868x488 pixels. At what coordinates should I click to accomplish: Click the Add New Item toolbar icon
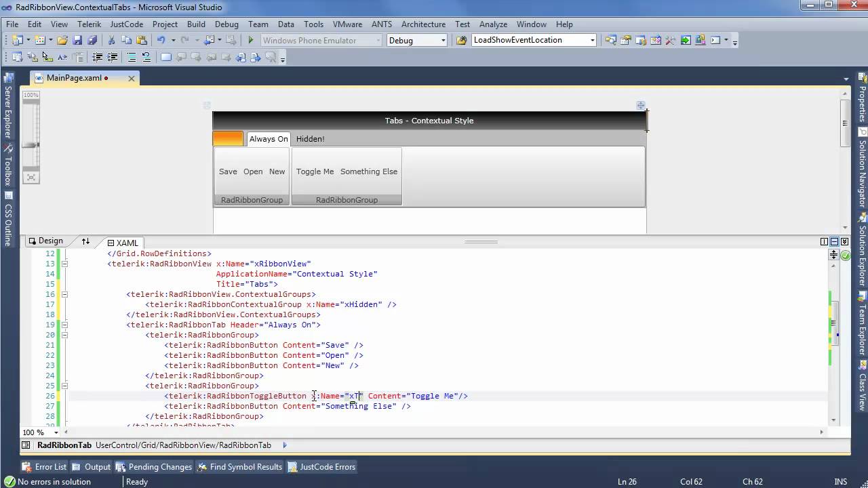(x=39, y=40)
